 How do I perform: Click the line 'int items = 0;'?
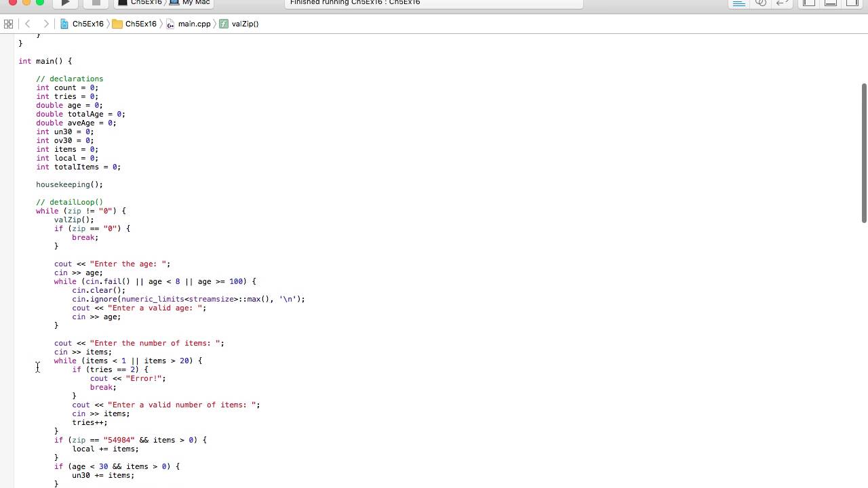[x=67, y=149]
